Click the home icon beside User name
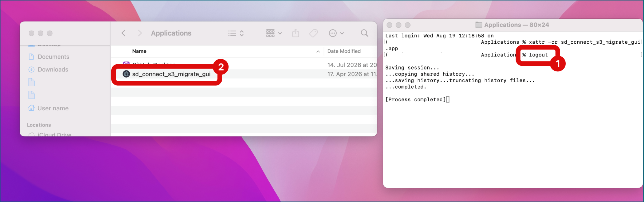Image resolution: width=644 pixels, height=202 pixels. click(31, 108)
